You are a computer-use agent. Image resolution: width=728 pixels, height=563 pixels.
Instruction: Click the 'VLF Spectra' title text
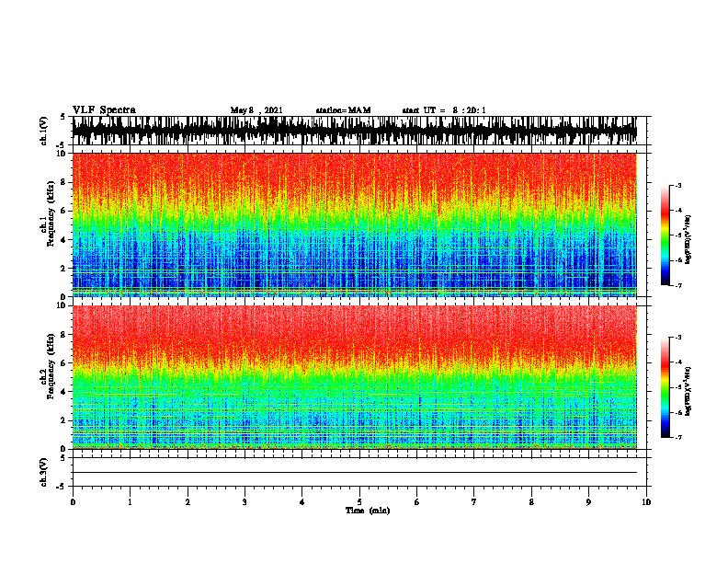pos(104,110)
